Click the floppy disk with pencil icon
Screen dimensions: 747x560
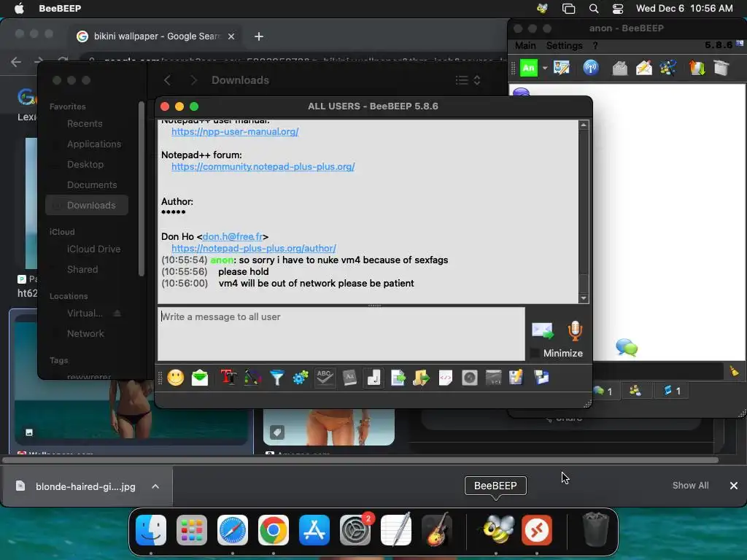[516, 378]
